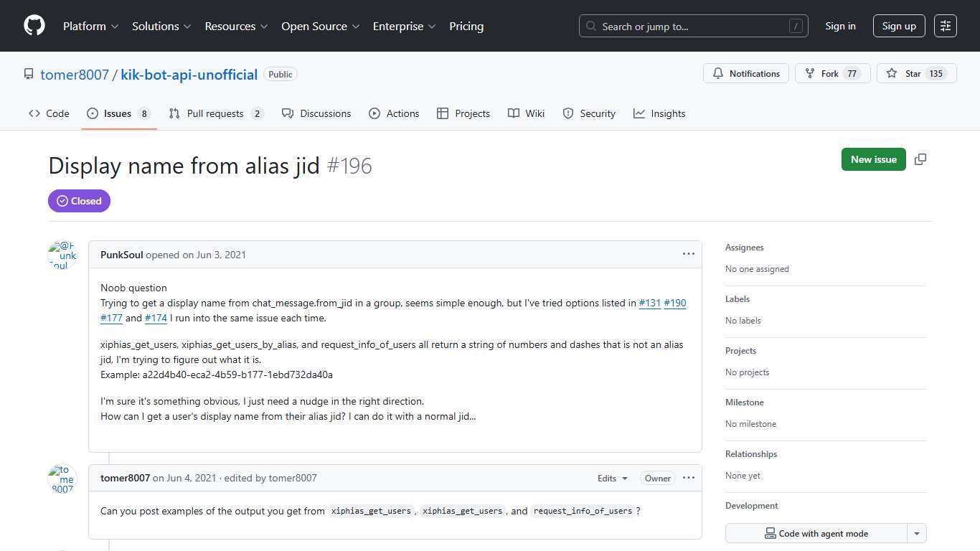980x551 pixels.
Task: Click the GitHub logo icon
Action: [34, 26]
